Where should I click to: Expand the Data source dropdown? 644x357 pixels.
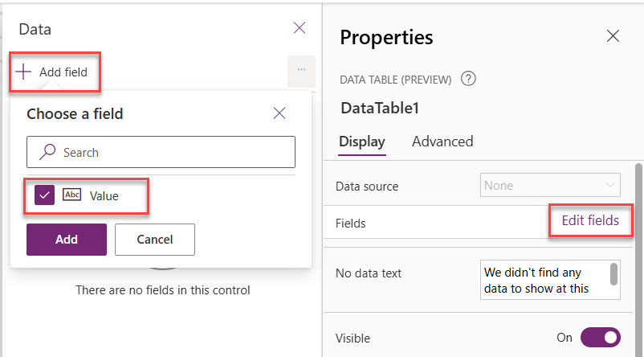(x=550, y=186)
